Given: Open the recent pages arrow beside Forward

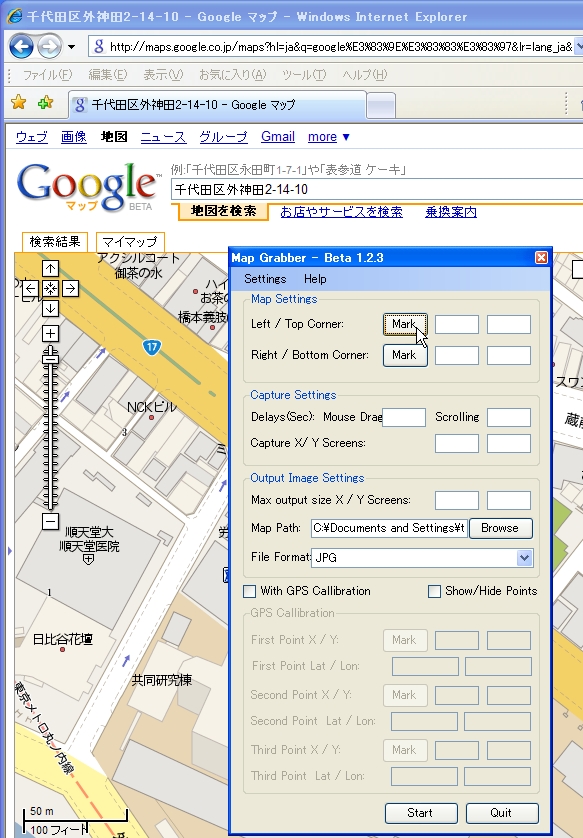Looking at the screenshot, I should [72, 47].
